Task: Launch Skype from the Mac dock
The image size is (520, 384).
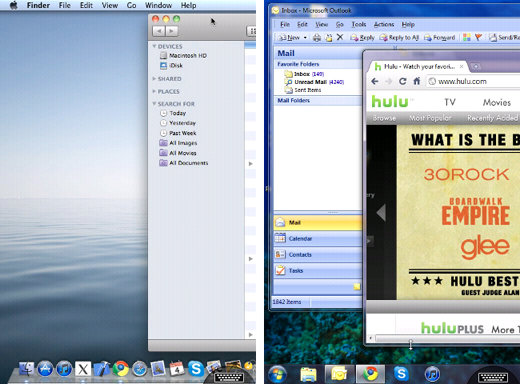Action: (196, 369)
